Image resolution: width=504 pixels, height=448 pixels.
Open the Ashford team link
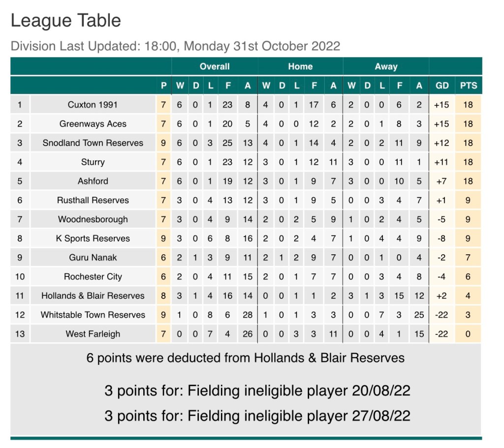(93, 181)
